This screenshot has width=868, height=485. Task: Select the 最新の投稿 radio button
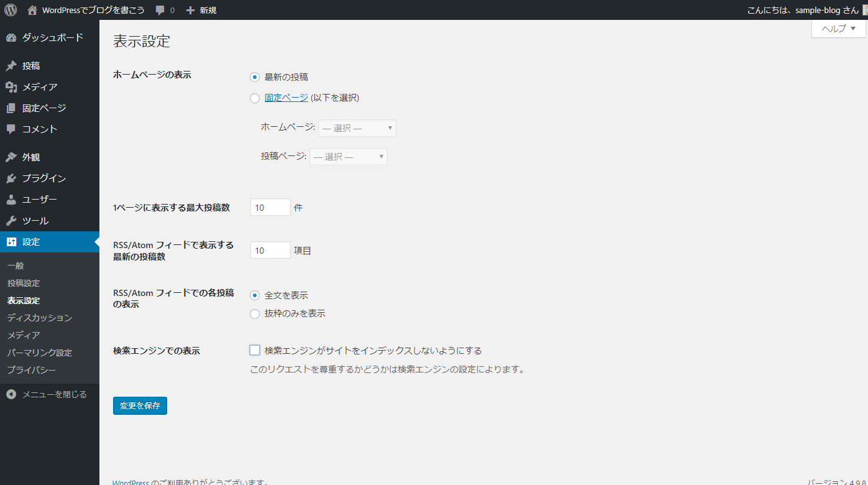click(x=254, y=76)
